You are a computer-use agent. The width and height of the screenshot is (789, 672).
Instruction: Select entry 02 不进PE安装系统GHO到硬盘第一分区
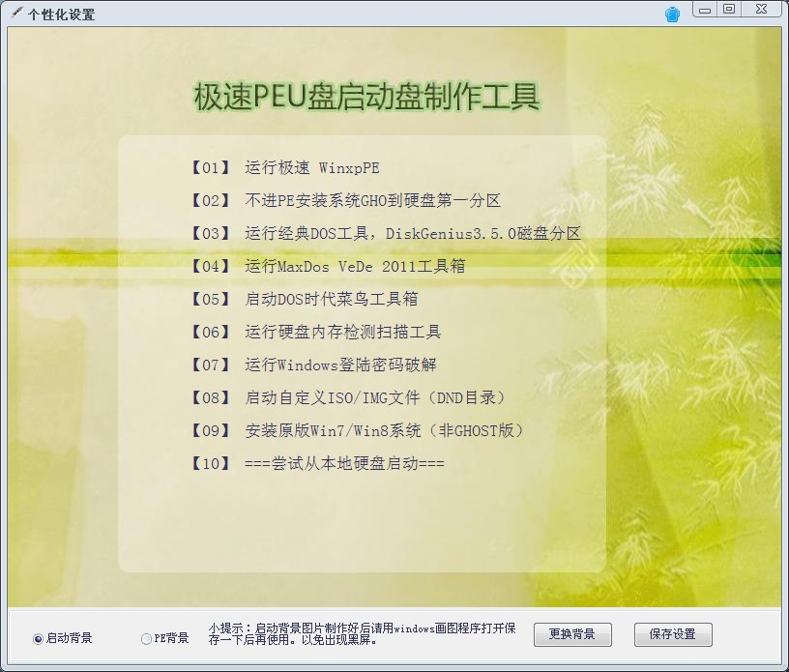[x=344, y=201]
